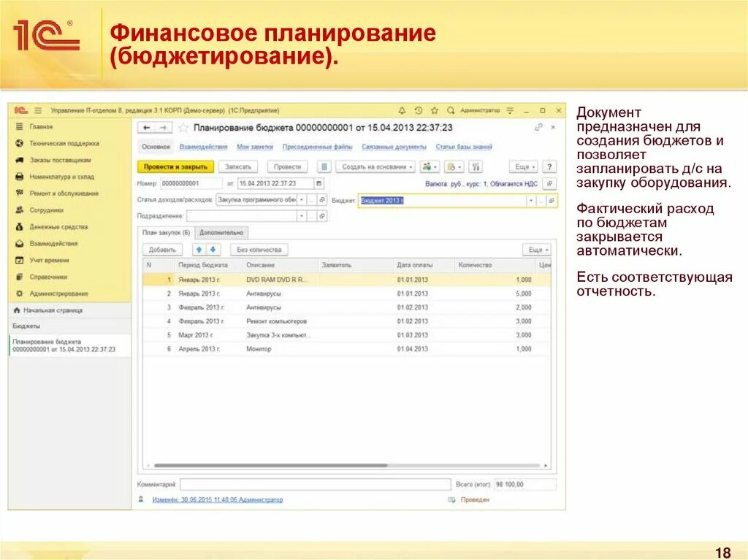Open Учет времени section
The width and height of the screenshot is (748, 560).
[x=49, y=260]
